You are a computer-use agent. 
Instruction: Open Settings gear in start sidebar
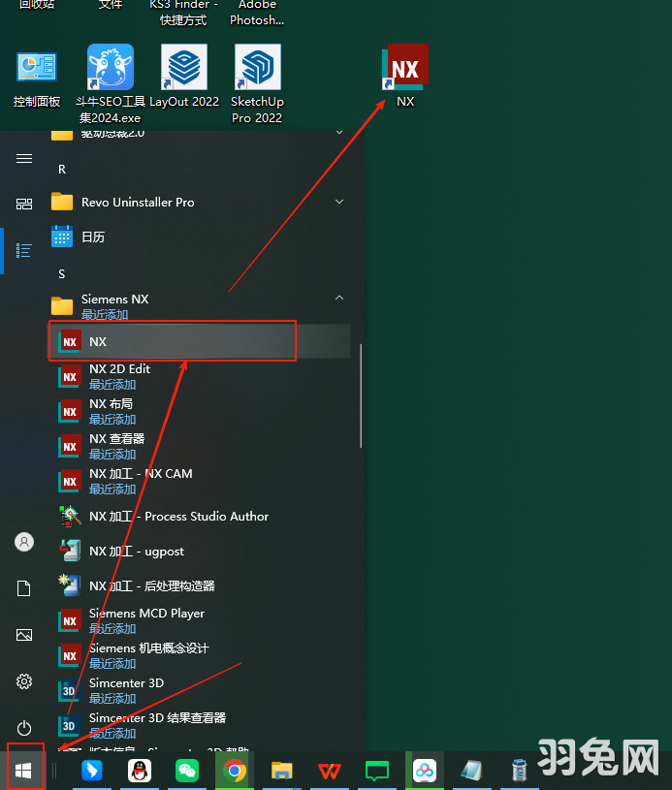24,681
